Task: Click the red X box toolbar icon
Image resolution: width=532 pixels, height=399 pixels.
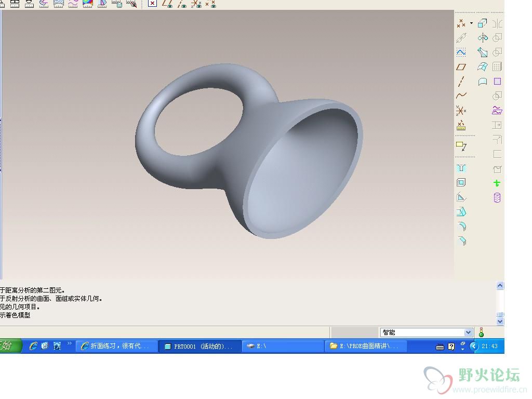Action: point(152,4)
